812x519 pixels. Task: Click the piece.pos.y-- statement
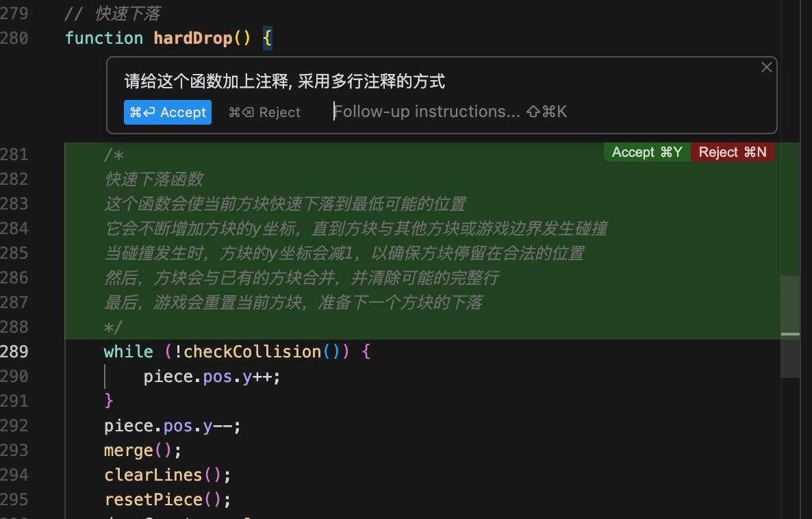click(x=173, y=426)
